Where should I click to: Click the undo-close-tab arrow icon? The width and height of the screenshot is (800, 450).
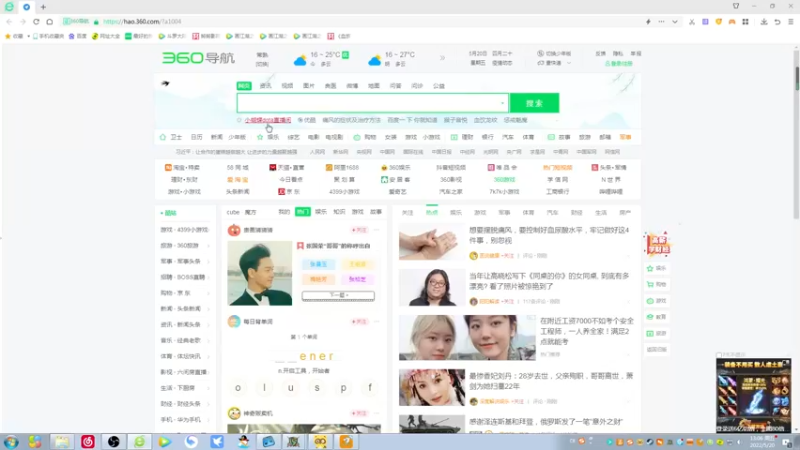(x=777, y=21)
